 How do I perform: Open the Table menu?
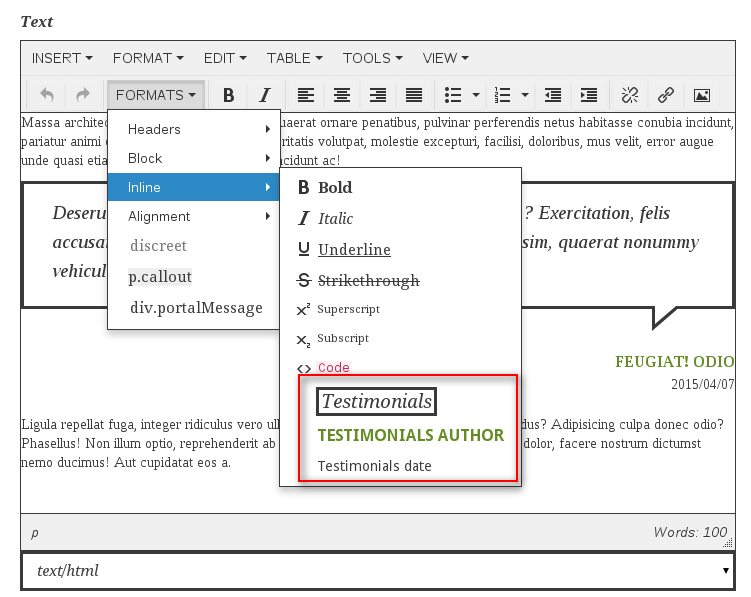tap(295, 58)
